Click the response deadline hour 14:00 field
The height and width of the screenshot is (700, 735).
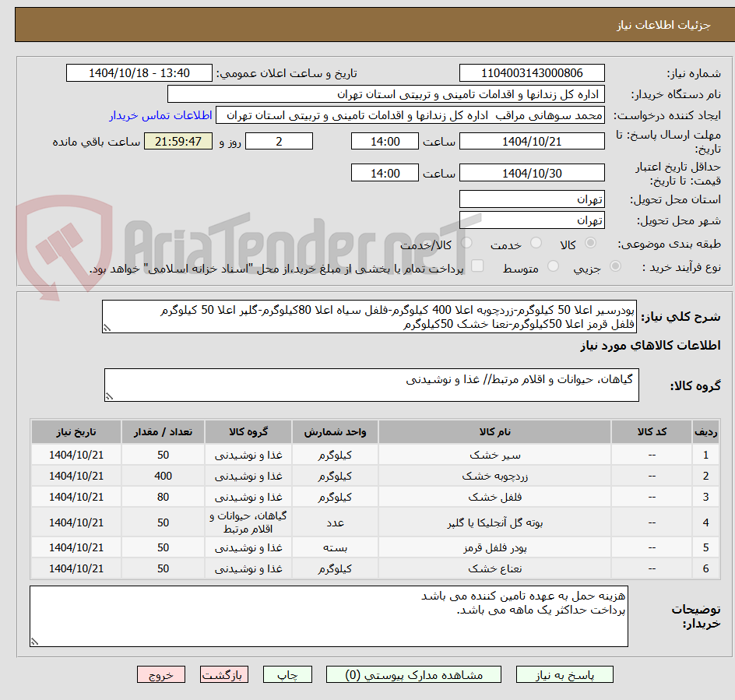[x=385, y=141]
